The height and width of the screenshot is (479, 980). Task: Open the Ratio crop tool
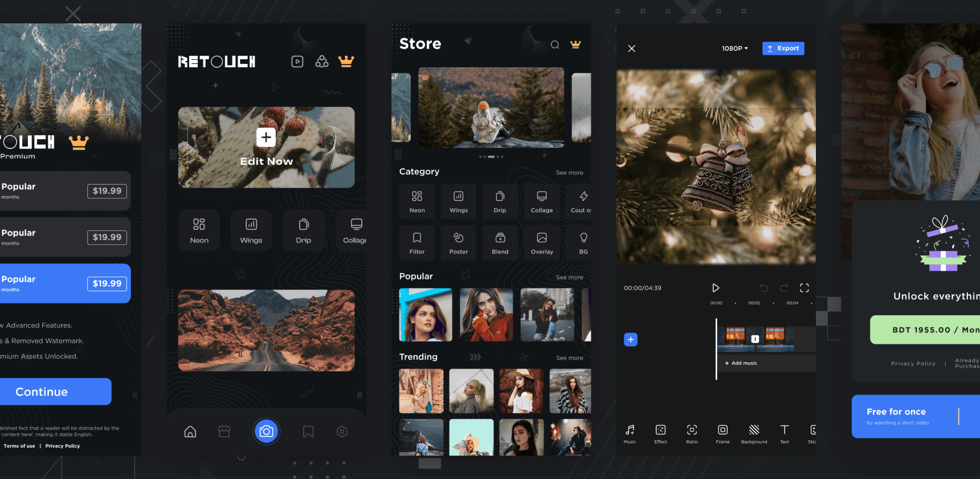(x=692, y=433)
